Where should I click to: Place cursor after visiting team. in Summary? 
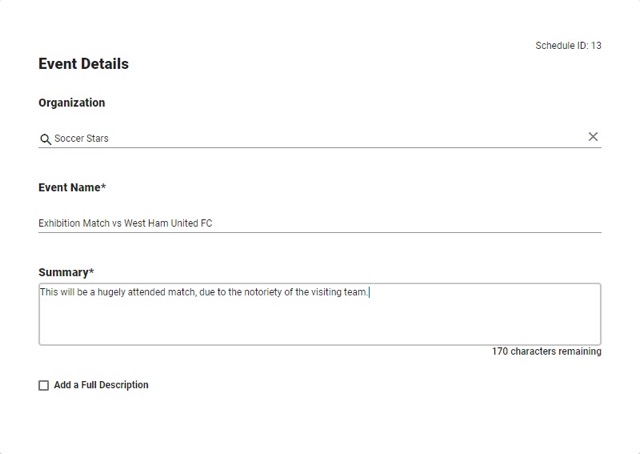click(x=369, y=292)
